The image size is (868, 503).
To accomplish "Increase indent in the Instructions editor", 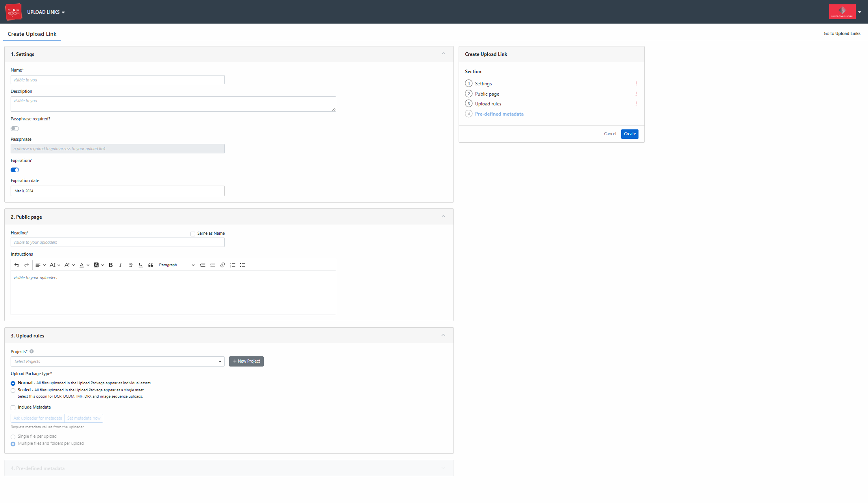I will pos(203,265).
